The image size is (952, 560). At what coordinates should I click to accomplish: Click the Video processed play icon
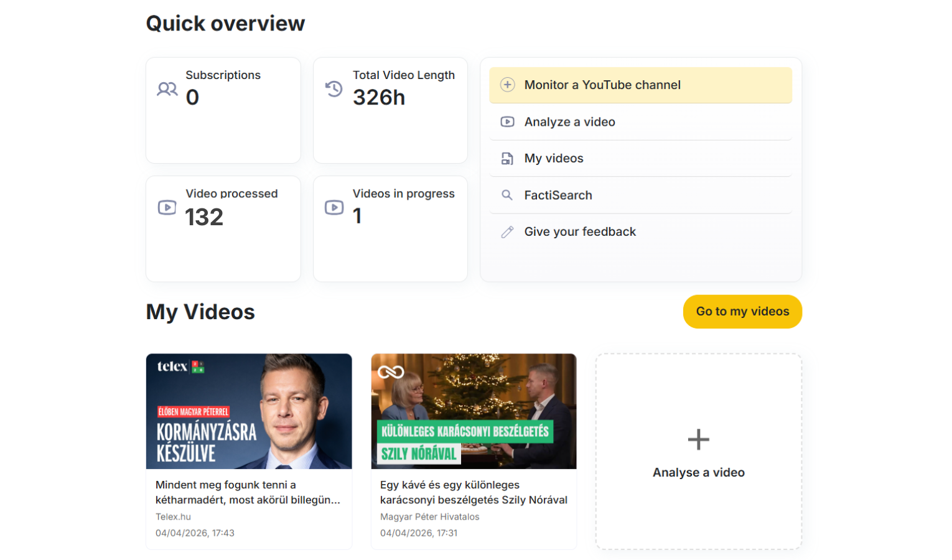tap(167, 207)
